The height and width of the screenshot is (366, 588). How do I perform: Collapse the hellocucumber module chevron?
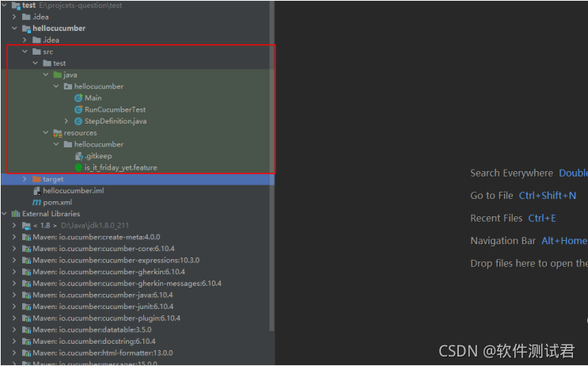[14, 29]
